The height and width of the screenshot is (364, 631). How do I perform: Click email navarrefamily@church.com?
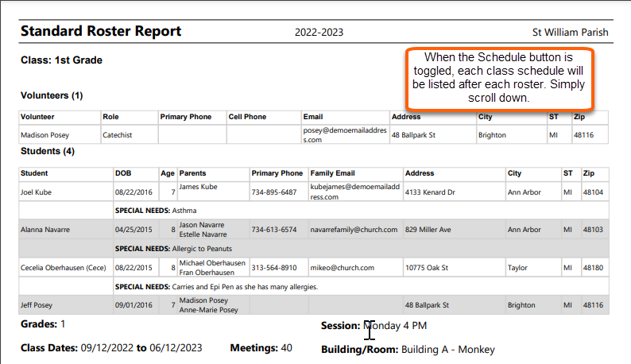(354, 230)
